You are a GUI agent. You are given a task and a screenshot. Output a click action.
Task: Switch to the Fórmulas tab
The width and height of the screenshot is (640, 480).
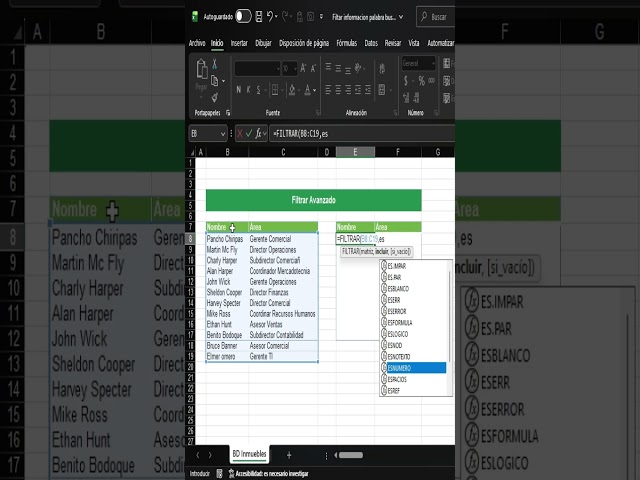pos(347,43)
